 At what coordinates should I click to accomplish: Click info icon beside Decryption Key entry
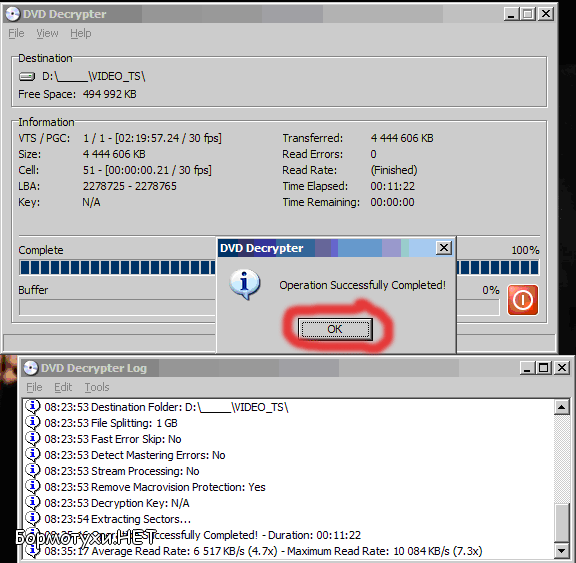point(33,502)
